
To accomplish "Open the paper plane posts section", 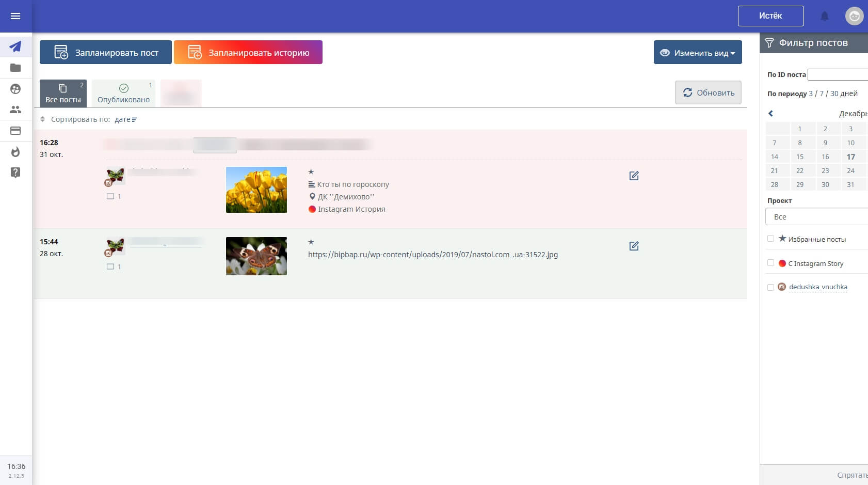I will point(15,46).
